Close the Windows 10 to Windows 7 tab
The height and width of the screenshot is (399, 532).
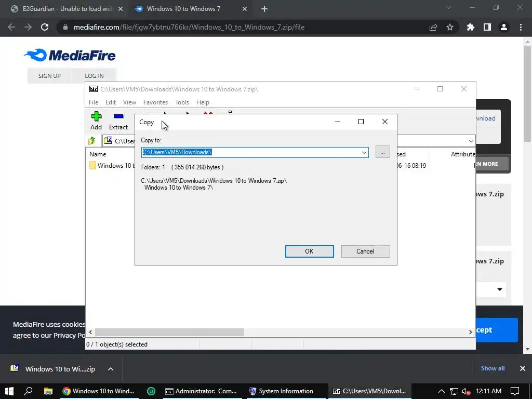point(245,9)
